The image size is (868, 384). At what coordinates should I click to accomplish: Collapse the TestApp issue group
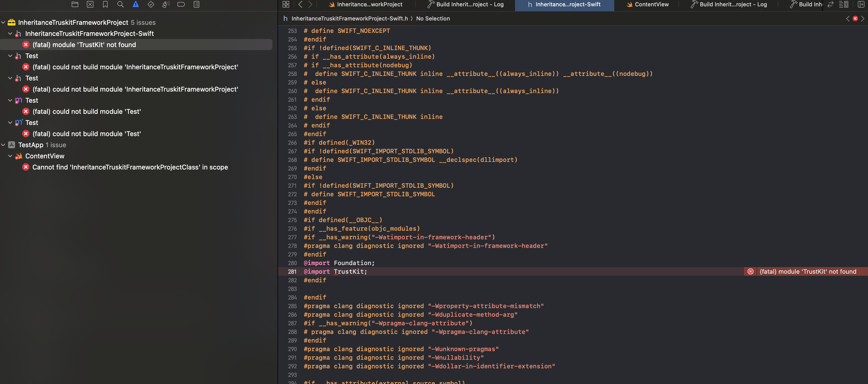pyautogui.click(x=3, y=145)
